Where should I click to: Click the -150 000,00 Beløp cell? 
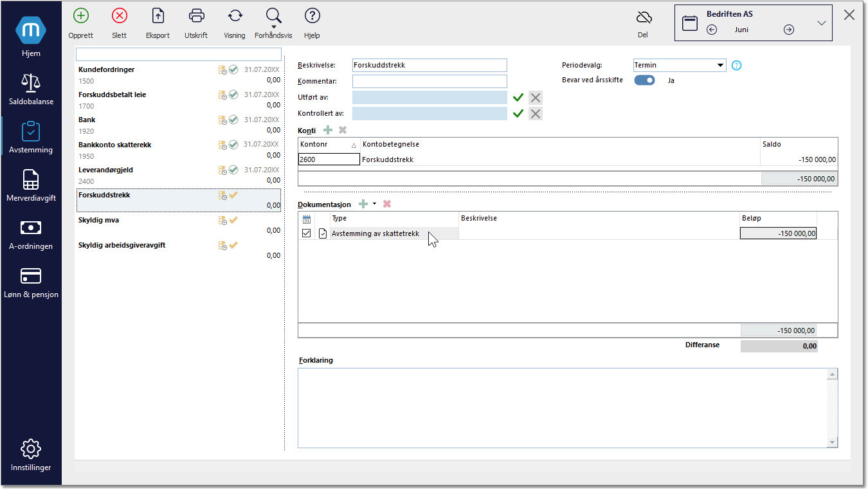(778, 233)
